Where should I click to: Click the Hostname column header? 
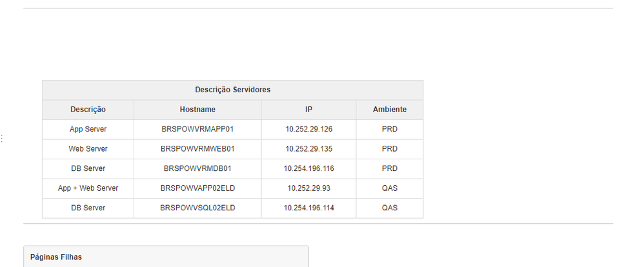click(x=197, y=110)
